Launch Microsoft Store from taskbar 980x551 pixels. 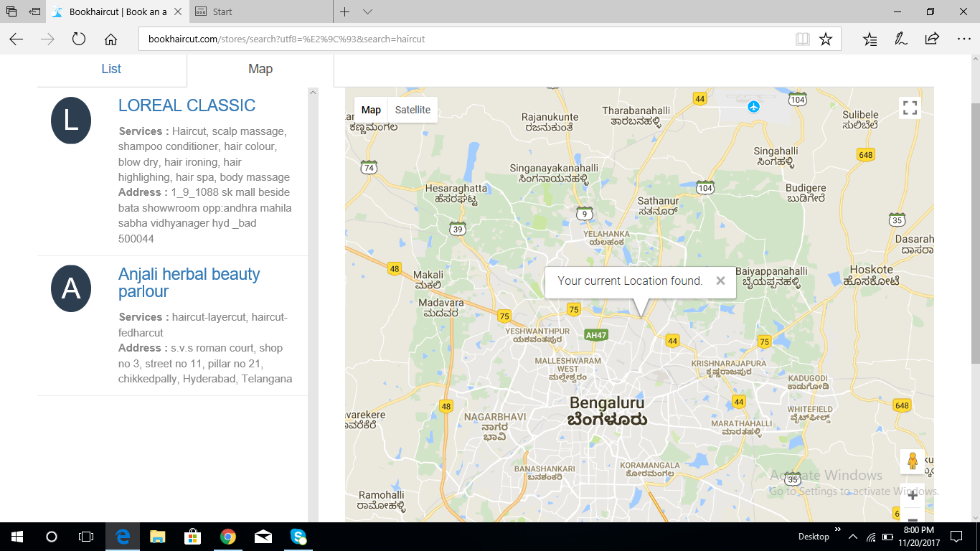tap(193, 537)
